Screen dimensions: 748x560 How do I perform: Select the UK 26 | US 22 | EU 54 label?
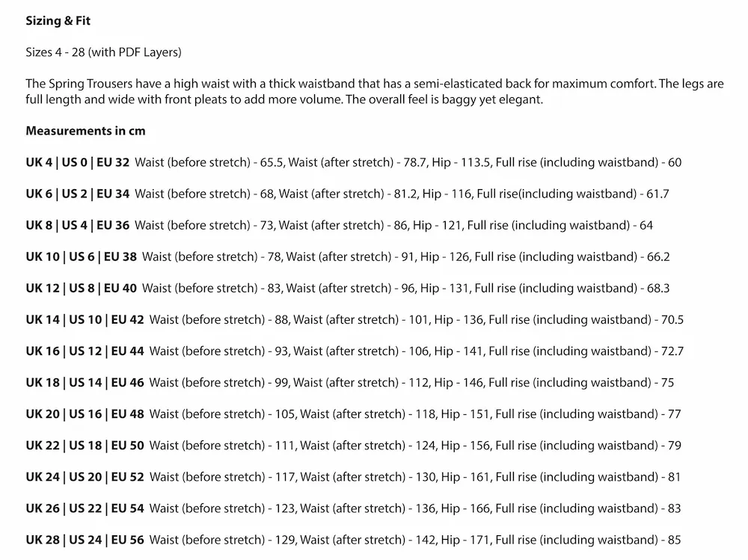tap(85, 508)
